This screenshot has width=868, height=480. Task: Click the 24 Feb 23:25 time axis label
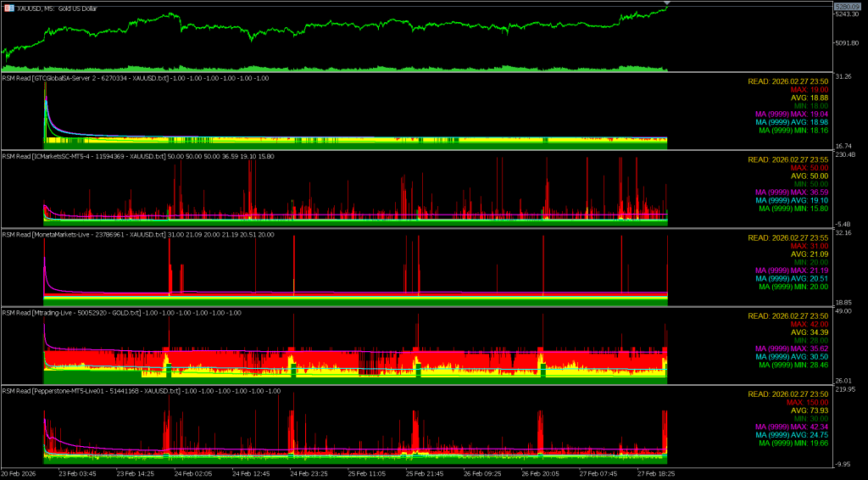tap(309, 474)
